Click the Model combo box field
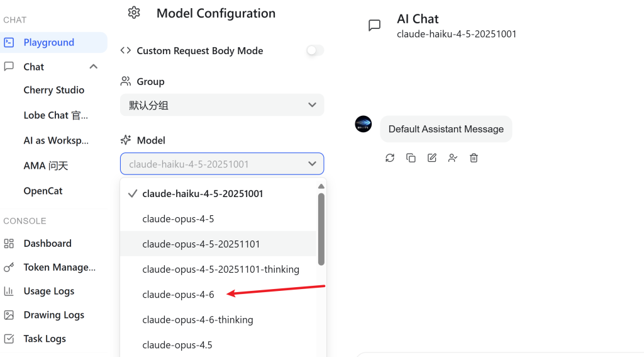 tap(222, 164)
